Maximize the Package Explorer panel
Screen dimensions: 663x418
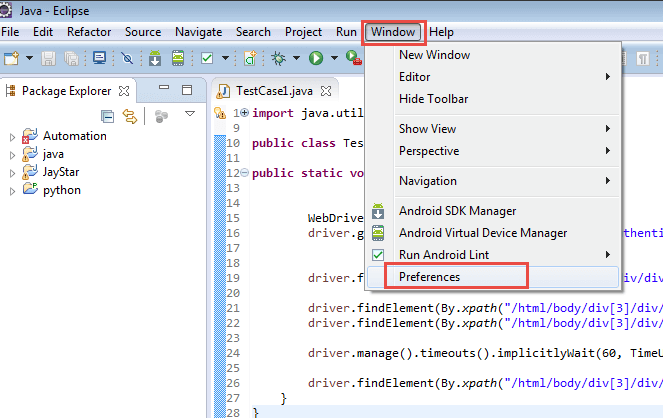pos(187,90)
